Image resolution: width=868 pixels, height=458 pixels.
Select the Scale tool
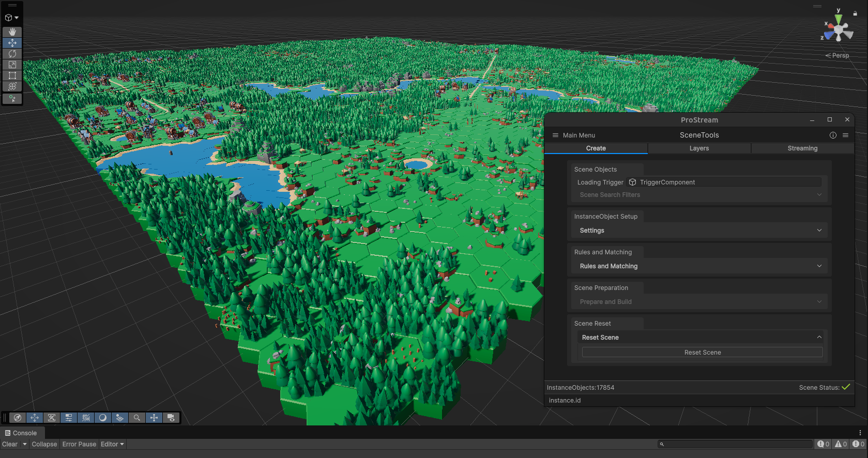(12, 65)
